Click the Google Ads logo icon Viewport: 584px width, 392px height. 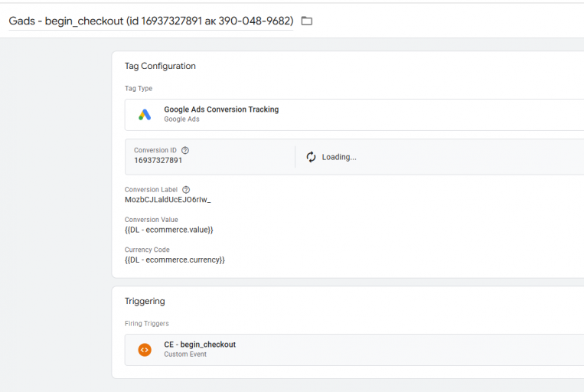click(145, 114)
